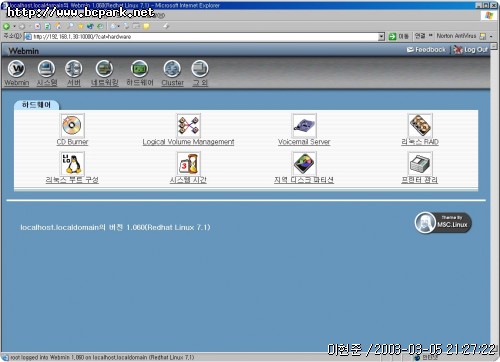Click the printer administration icon
This screenshot has height=362, width=500.
click(x=420, y=163)
